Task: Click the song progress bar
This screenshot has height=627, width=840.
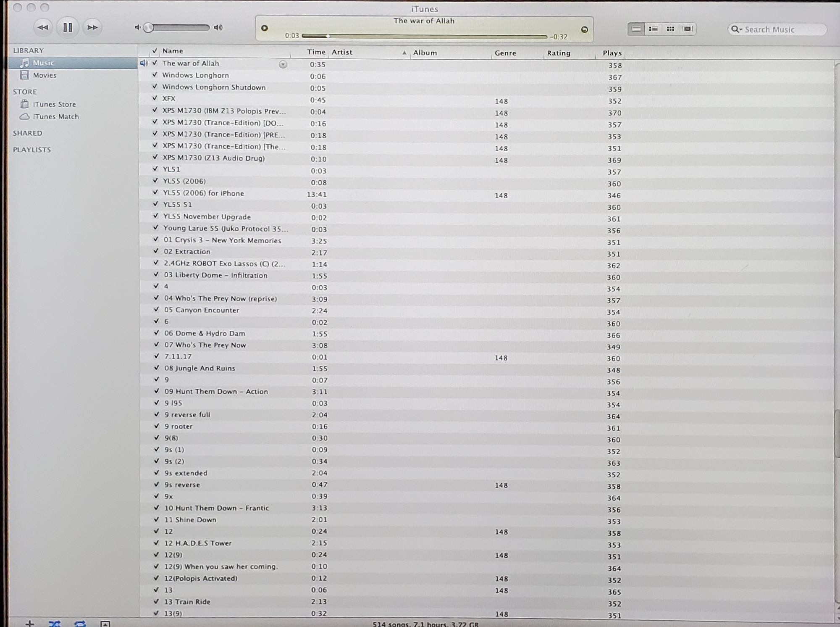Action: [424, 36]
